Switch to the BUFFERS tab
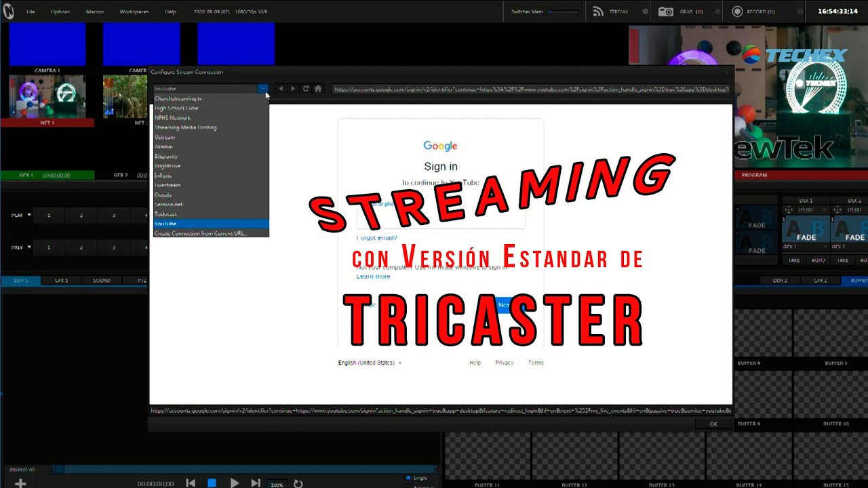This screenshot has width=868, height=488. 854,280
